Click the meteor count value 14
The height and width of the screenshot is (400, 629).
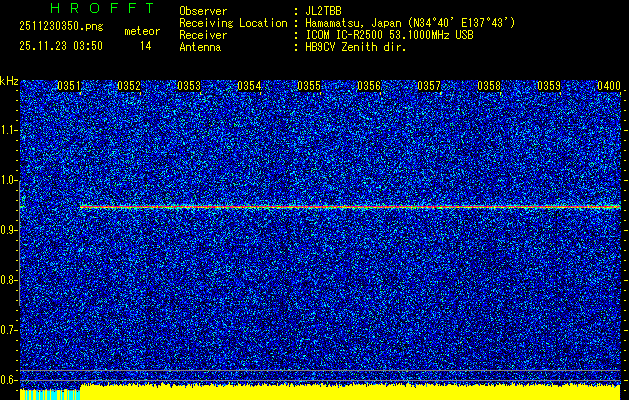point(146,46)
